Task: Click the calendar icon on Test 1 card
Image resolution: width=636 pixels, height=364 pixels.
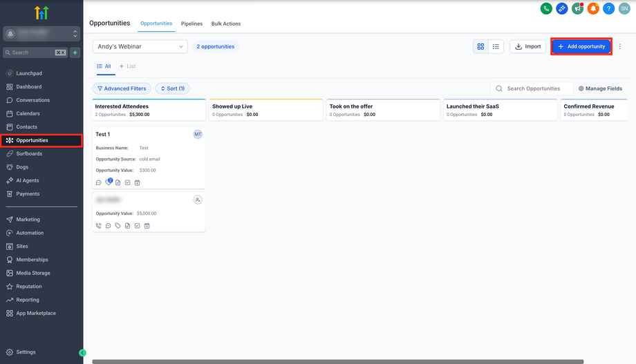Action: point(138,182)
